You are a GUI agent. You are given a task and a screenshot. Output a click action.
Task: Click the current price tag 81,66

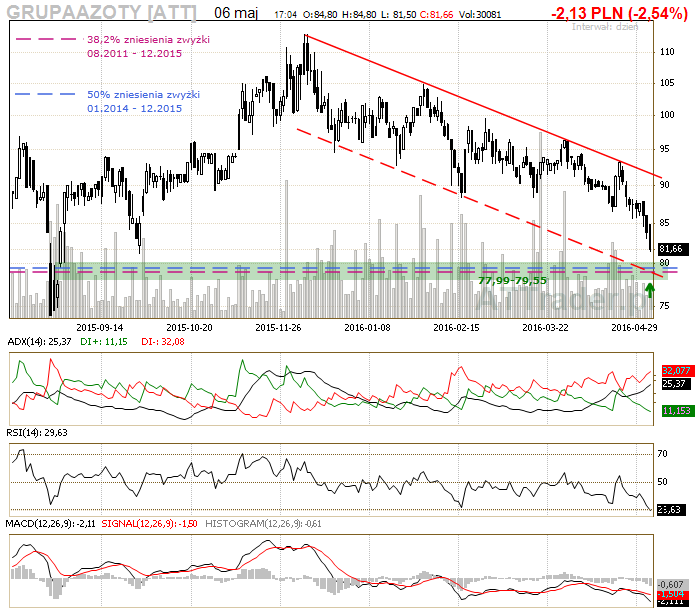point(674,249)
